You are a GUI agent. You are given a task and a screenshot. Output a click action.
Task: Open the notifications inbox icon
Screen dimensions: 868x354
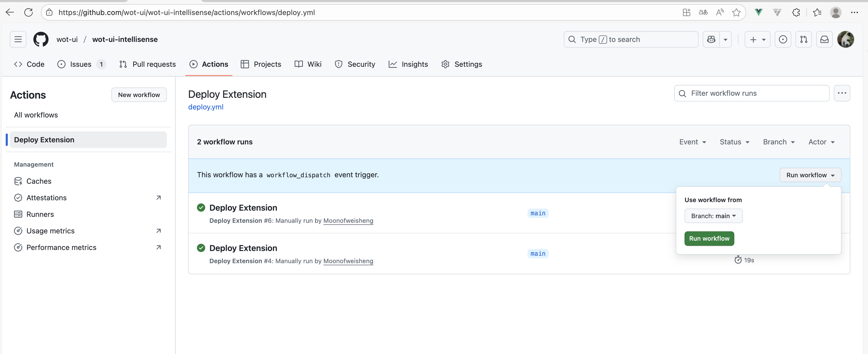(824, 39)
